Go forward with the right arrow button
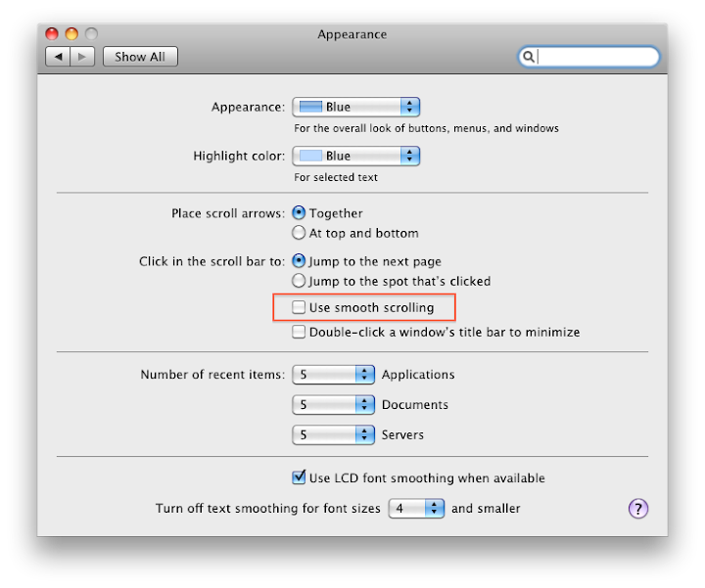This screenshot has height=588, width=705. (x=82, y=57)
